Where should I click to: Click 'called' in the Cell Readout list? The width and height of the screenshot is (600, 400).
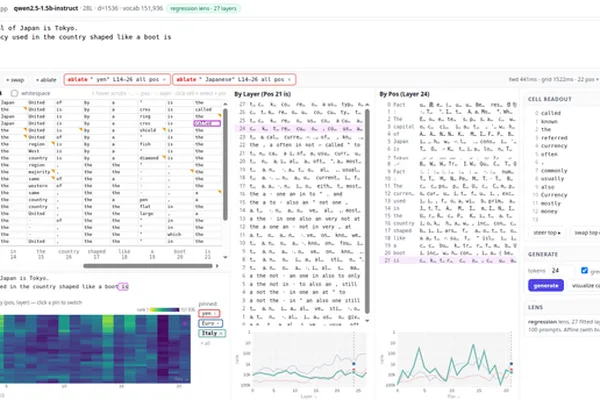point(551,113)
